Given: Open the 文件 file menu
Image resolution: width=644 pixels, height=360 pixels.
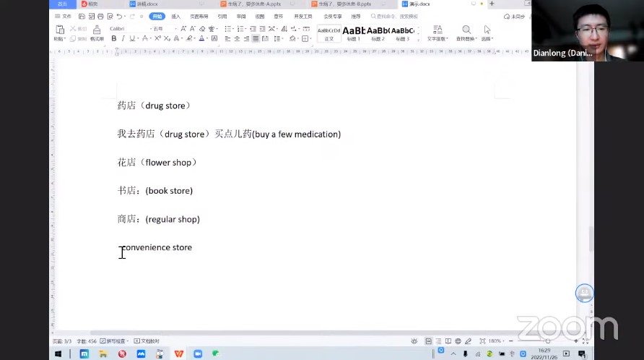Looking at the screenshot, I should click(x=64, y=17).
